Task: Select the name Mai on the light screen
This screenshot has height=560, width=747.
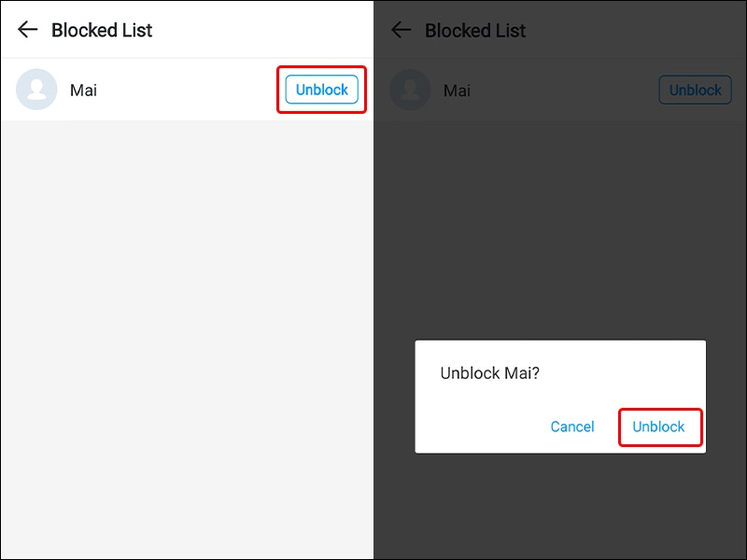Action: [83, 90]
